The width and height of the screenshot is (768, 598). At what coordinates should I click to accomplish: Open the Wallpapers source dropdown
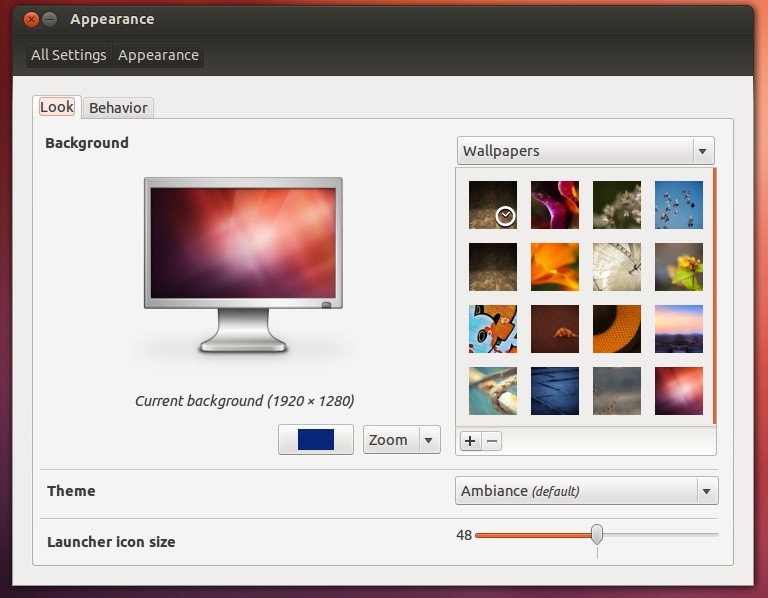pyautogui.click(x=586, y=151)
